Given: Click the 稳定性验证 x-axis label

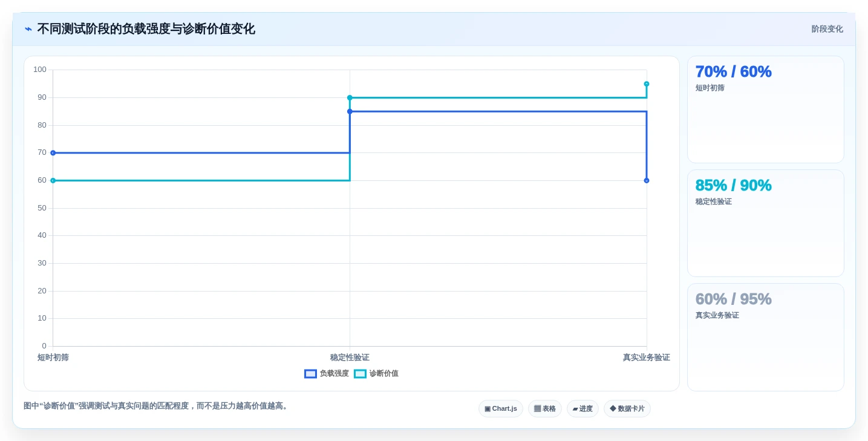Looking at the screenshot, I should point(350,358).
